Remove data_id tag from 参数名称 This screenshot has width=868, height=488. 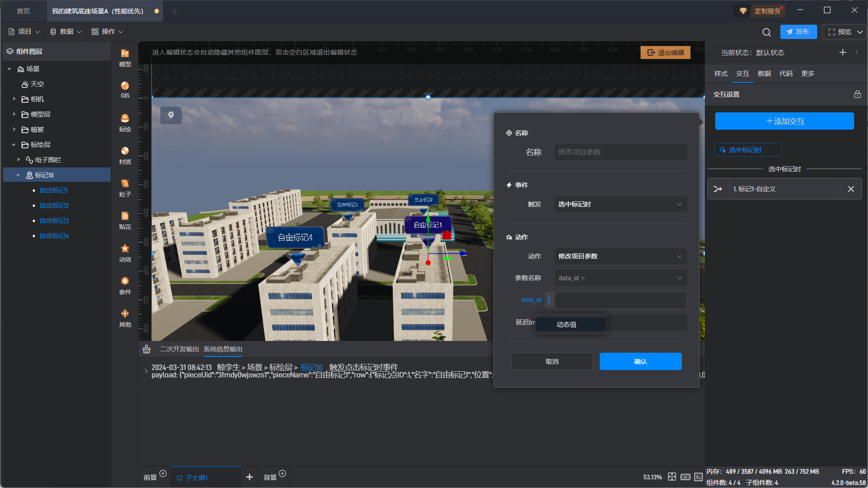583,278
